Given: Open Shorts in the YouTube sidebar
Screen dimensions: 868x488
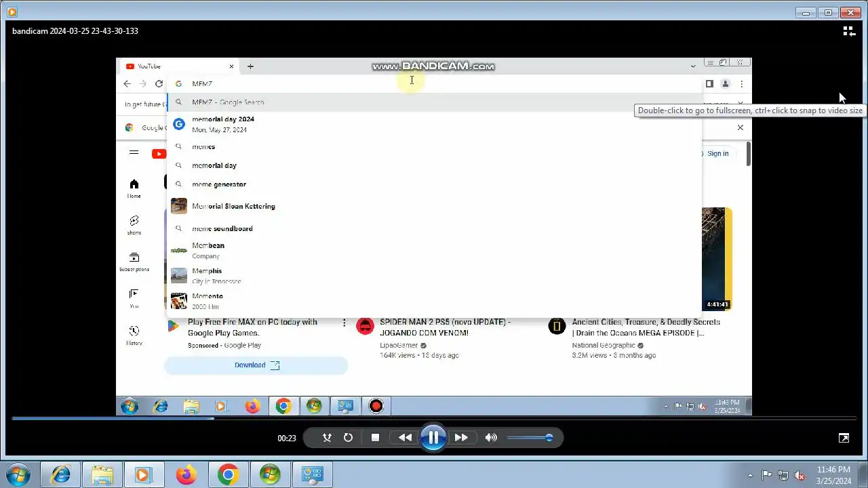Looking at the screenshot, I should point(134,225).
